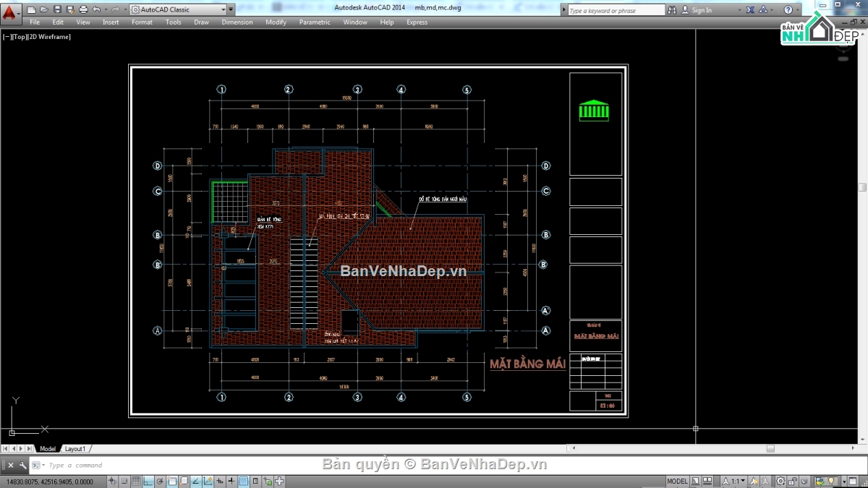Click the Plot printer icon
The height and width of the screenshot is (488, 868).
coord(82,9)
